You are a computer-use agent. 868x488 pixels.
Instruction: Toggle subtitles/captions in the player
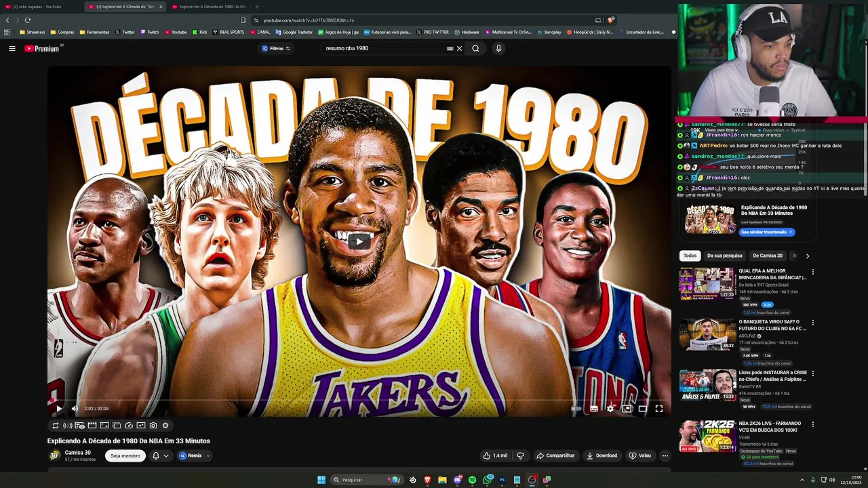click(594, 409)
